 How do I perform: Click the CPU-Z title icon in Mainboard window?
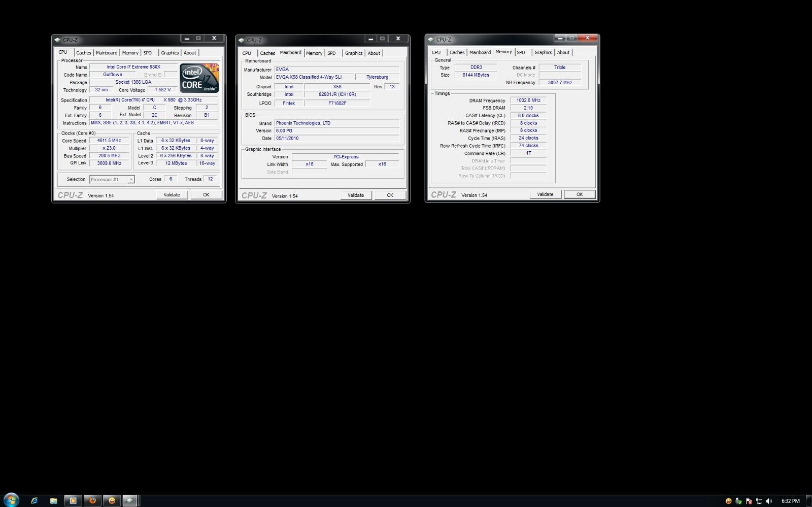pyautogui.click(x=242, y=41)
